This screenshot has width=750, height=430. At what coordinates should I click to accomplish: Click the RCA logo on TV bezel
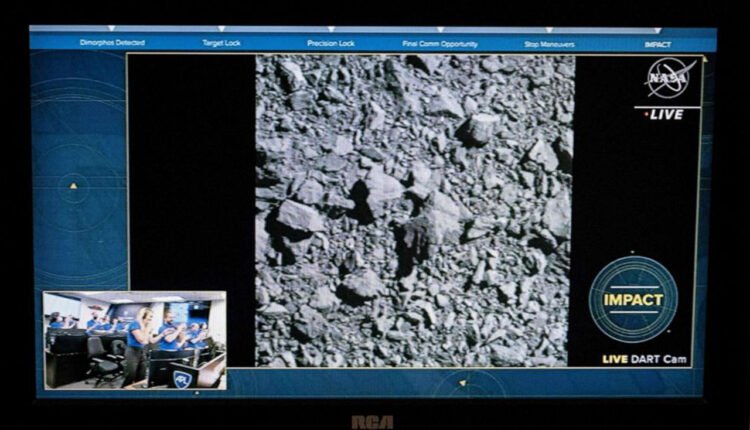point(372,421)
